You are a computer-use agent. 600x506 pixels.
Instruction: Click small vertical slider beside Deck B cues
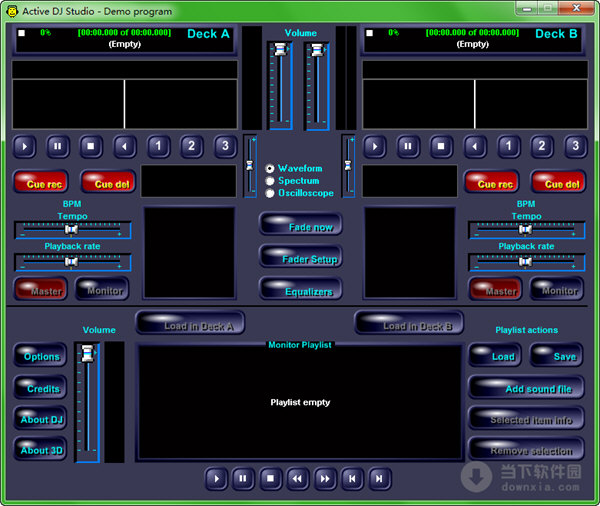348,166
